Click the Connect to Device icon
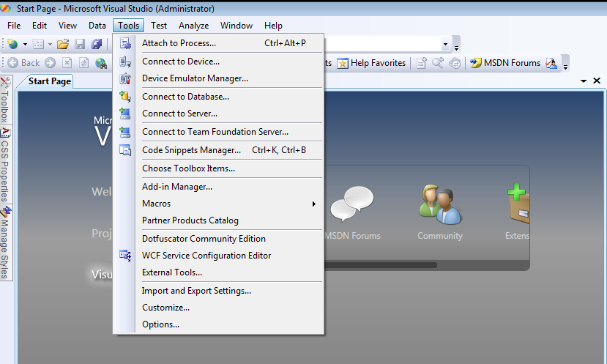Viewport: 607px width, 364px height. click(125, 62)
